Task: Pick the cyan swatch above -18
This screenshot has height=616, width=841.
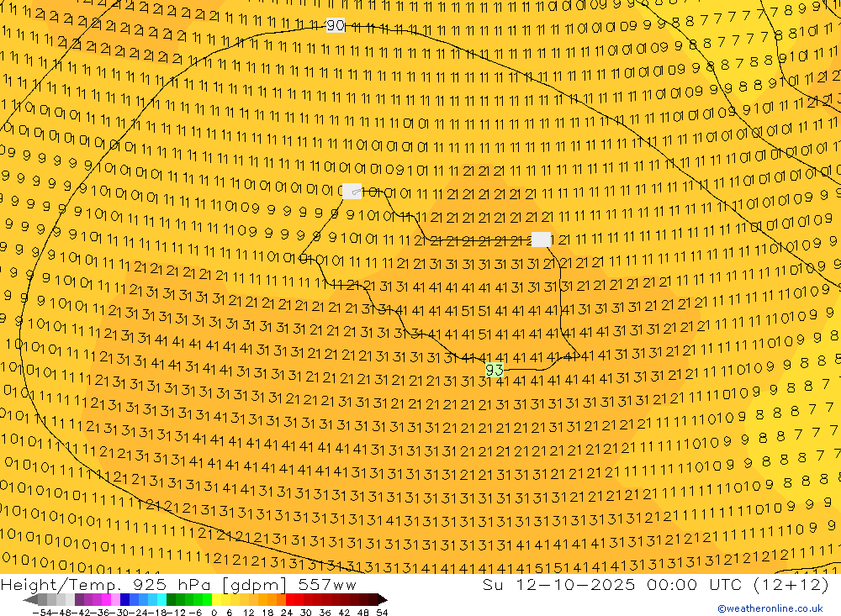Action: click(161, 599)
